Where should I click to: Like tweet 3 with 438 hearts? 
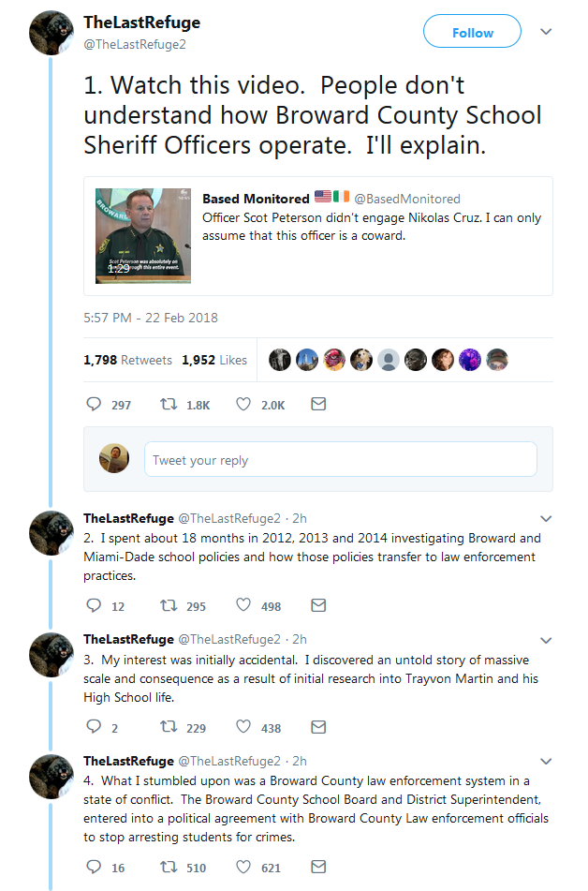click(243, 727)
